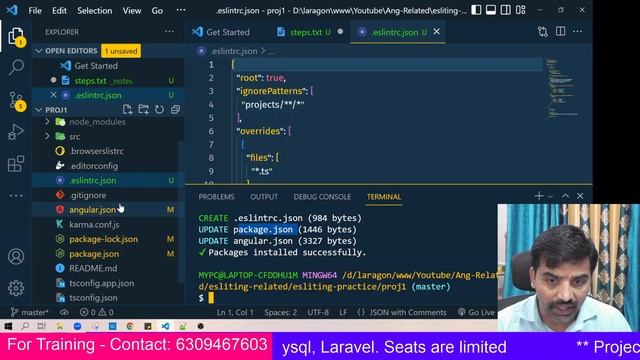Image resolution: width=640 pixels, height=360 pixels.
Task: Open the Source Control view
Action: click(17, 100)
